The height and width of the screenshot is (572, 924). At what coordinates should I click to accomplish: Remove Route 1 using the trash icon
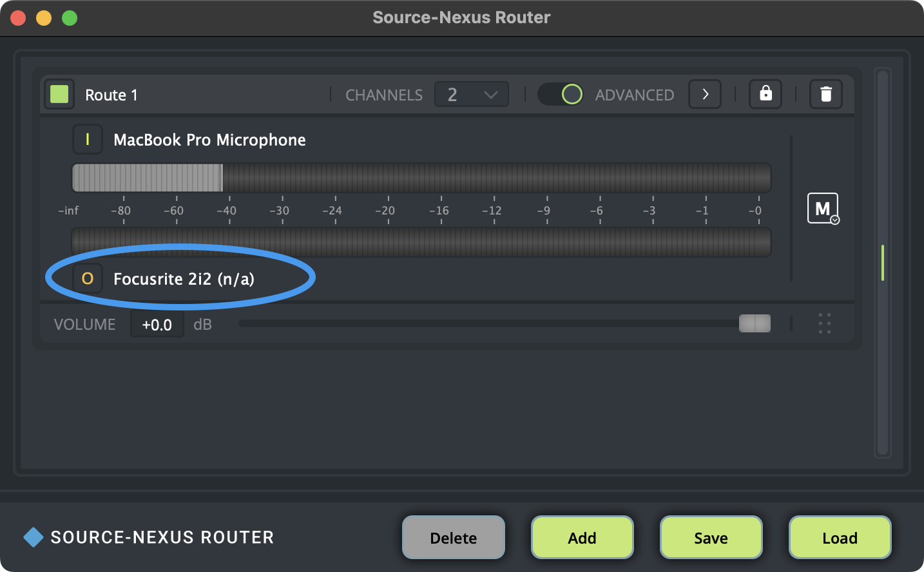(x=826, y=95)
